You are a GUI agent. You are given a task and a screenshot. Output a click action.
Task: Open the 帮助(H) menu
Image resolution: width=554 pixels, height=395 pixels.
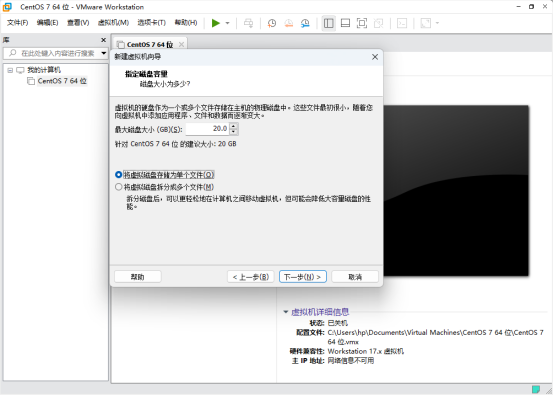[186, 23]
